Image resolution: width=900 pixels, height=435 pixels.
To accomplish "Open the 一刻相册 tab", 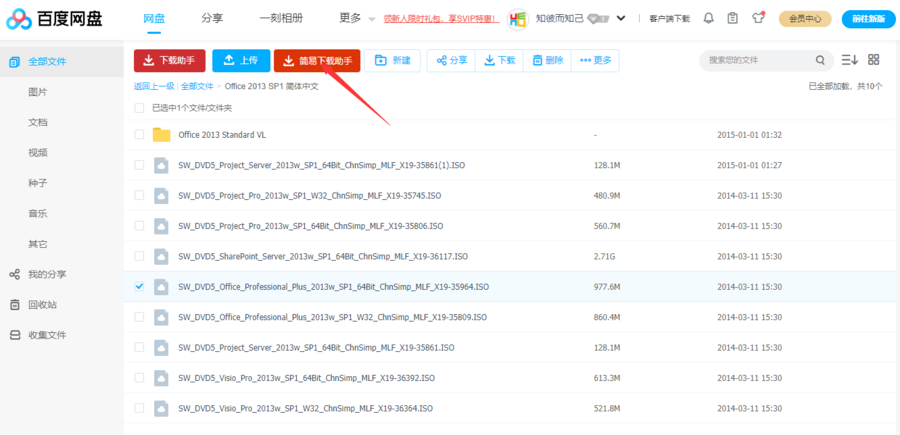I will pos(281,18).
